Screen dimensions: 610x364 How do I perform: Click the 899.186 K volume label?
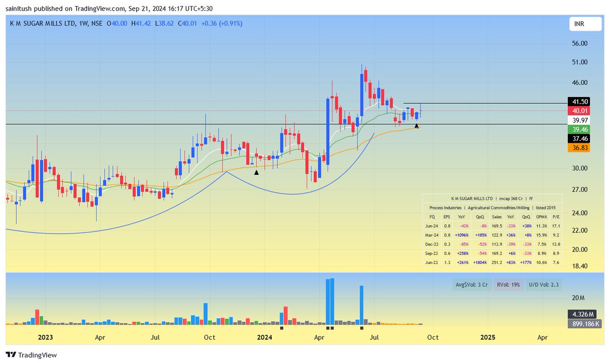coord(585,323)
